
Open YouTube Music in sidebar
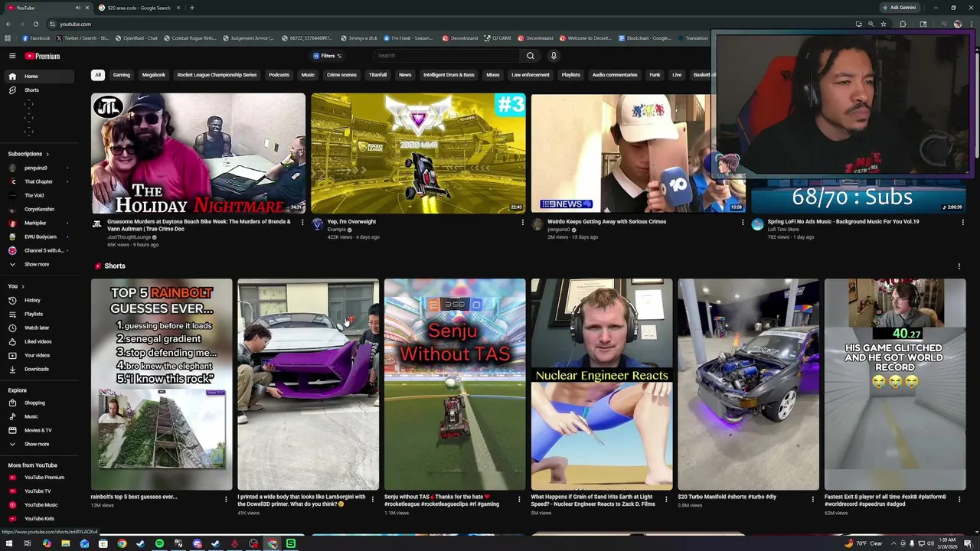pos(38,505)
